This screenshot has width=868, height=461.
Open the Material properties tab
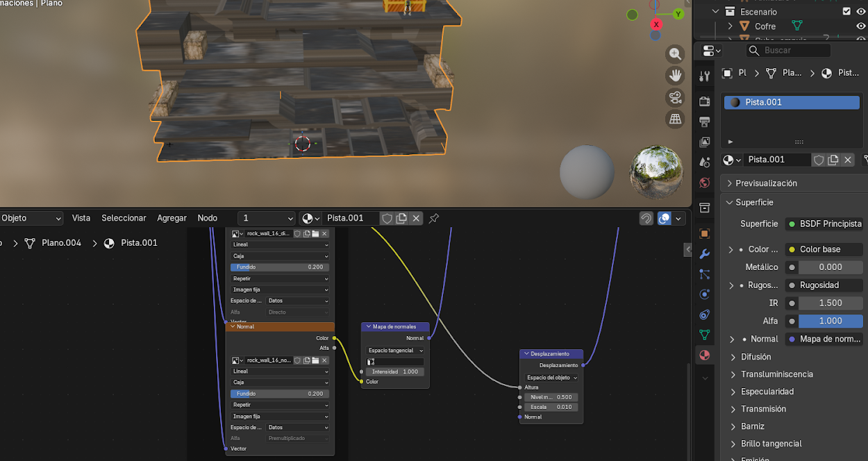click(x=705, y=355)
